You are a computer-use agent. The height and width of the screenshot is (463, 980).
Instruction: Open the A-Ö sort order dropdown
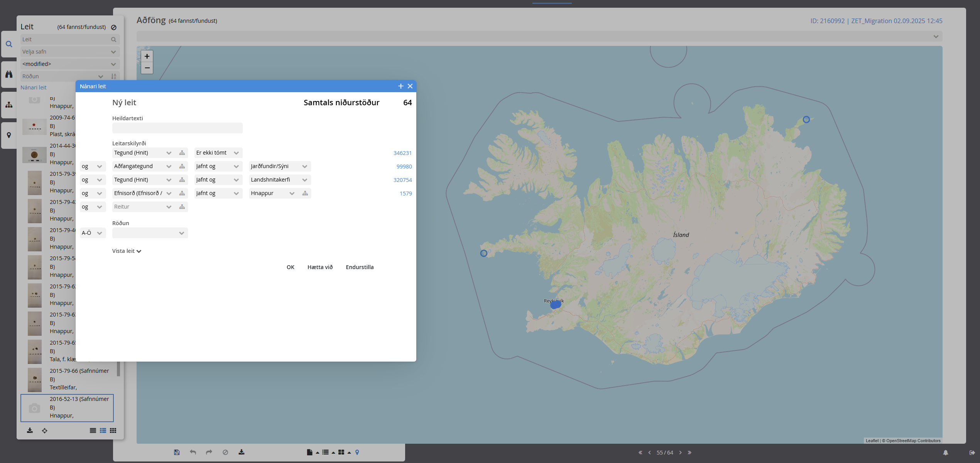click(93, 233)
